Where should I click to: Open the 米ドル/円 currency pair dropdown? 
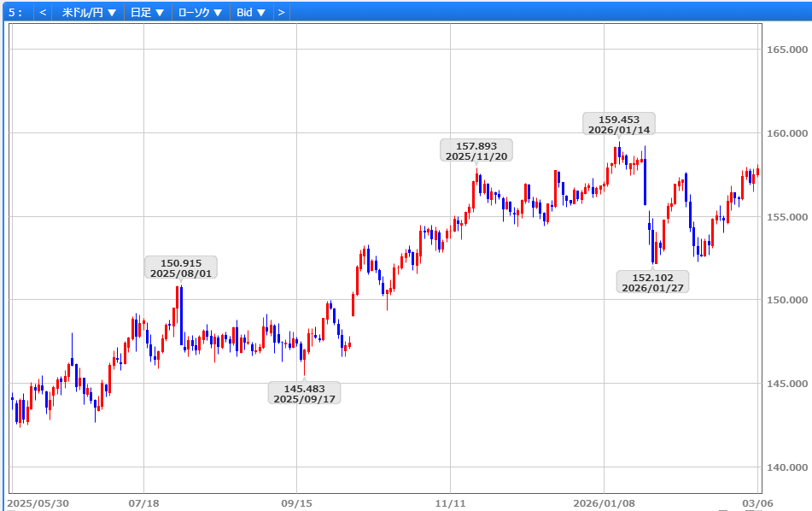89,13
